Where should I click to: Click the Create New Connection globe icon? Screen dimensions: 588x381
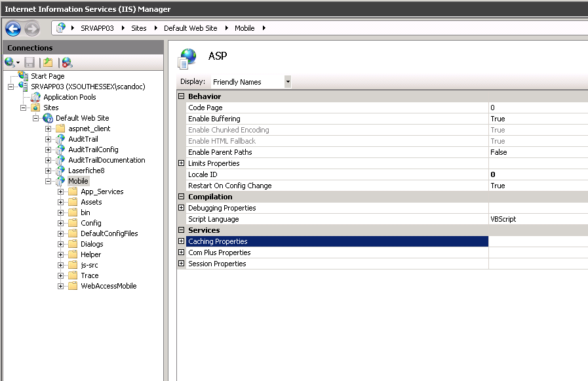pyautogui.click(x=10, y=62)
